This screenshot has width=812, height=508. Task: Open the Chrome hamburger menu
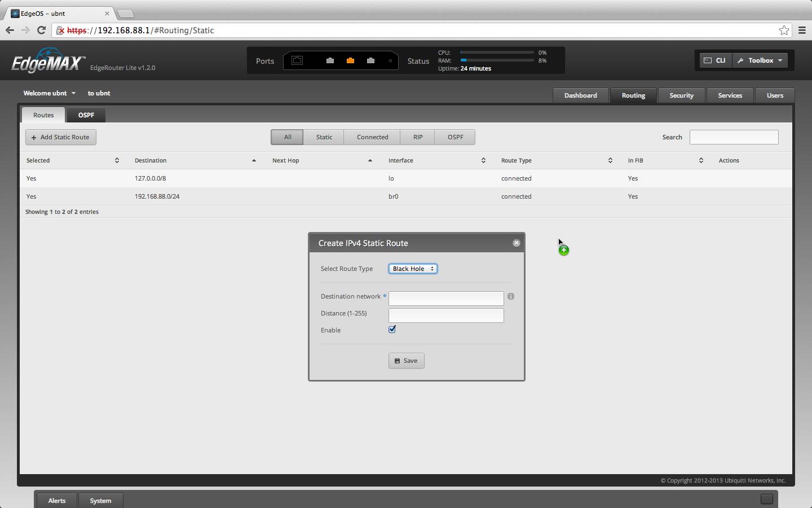(802, 30)
